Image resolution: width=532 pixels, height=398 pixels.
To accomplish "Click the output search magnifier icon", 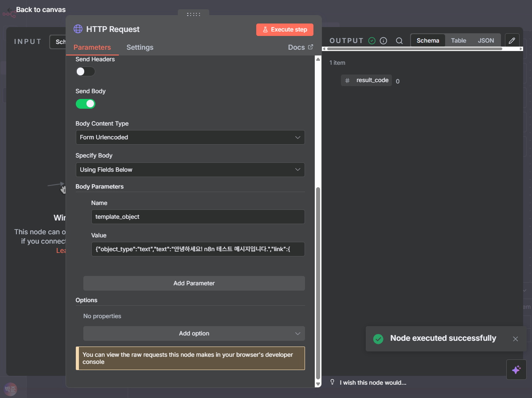I will click(x=399, y=41).
